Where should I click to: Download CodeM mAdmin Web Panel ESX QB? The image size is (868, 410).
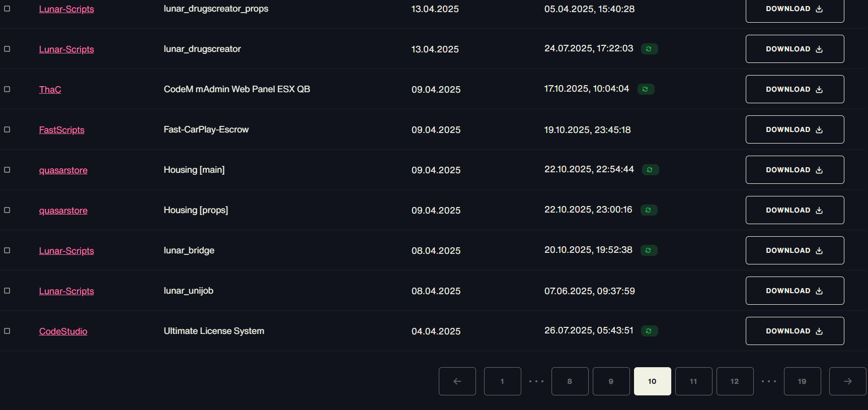(x=795, y=89)
